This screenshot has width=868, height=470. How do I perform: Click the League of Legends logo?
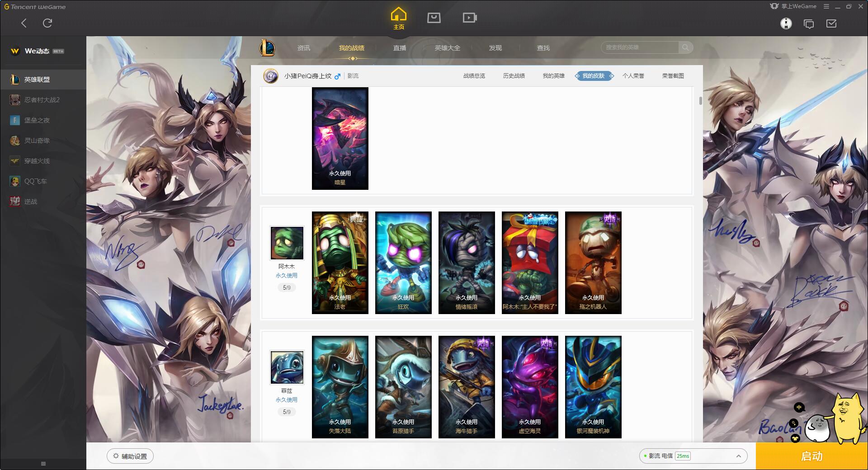click(x=267, y=47)
